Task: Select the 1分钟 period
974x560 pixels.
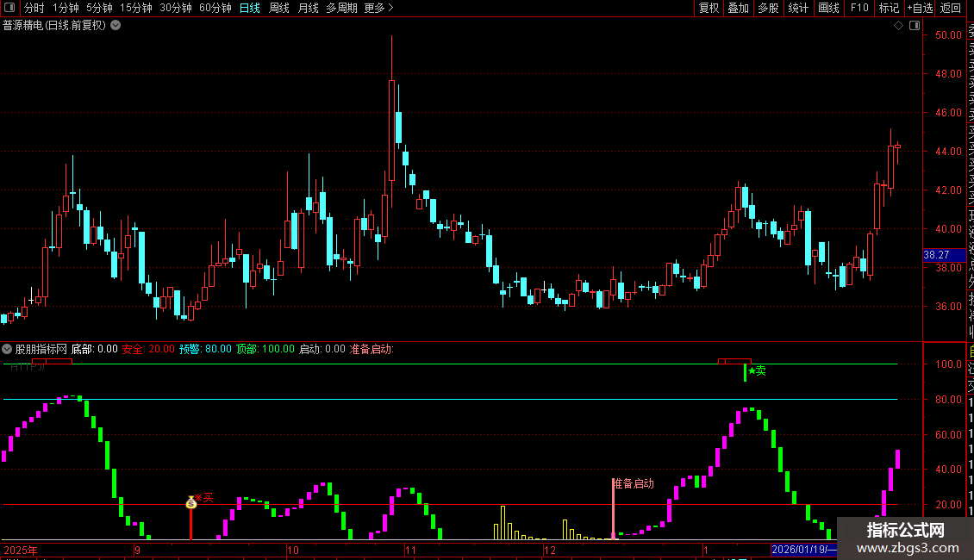Action: (x=66, y=8)
